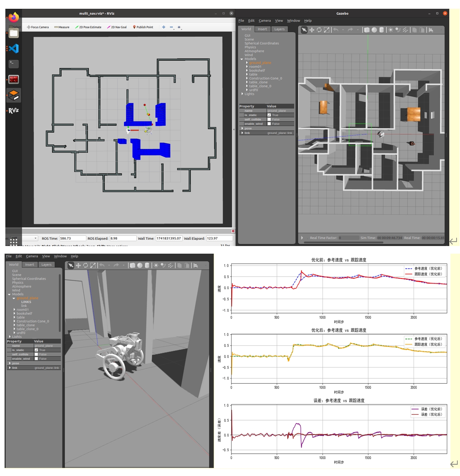Viewport: 460px width, 476px height.
Task: Insert a sphere using upper Gazebo toolbar
Action: pos(374,30)
